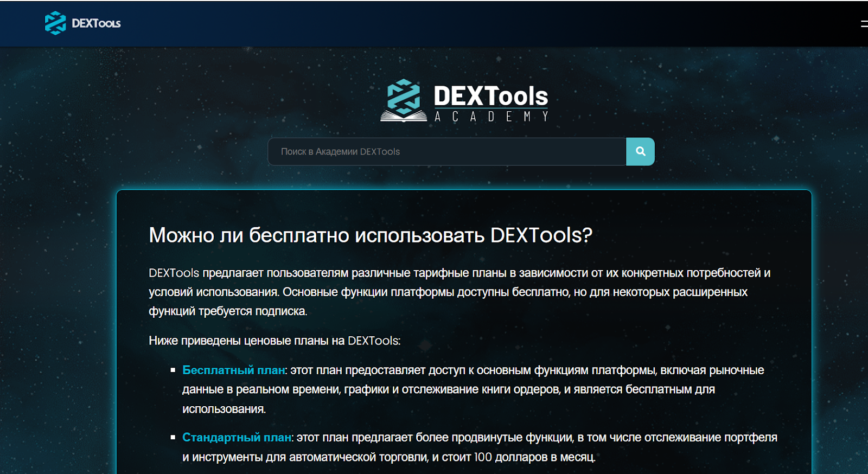The height and width of the screenshot is (474, 868).
Task: Click heading 'Можно ли бесплатно использовать DEXTools?'
Action: click(371, 235)
